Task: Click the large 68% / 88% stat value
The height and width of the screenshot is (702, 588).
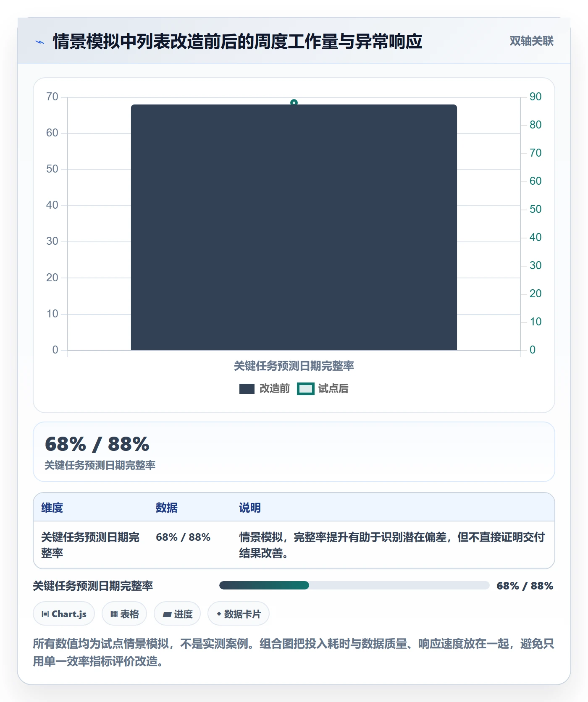Action: (97, 444)
